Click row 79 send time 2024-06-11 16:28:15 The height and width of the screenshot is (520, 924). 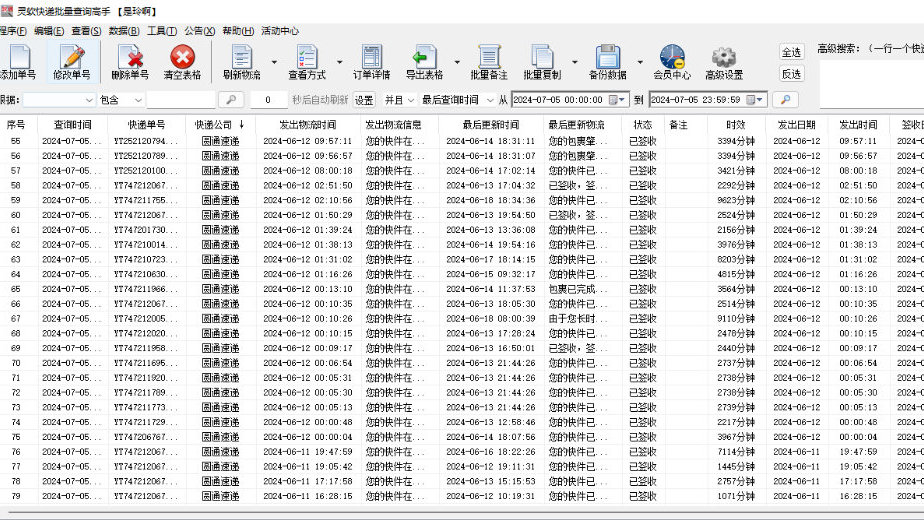(x=308, y=496)
